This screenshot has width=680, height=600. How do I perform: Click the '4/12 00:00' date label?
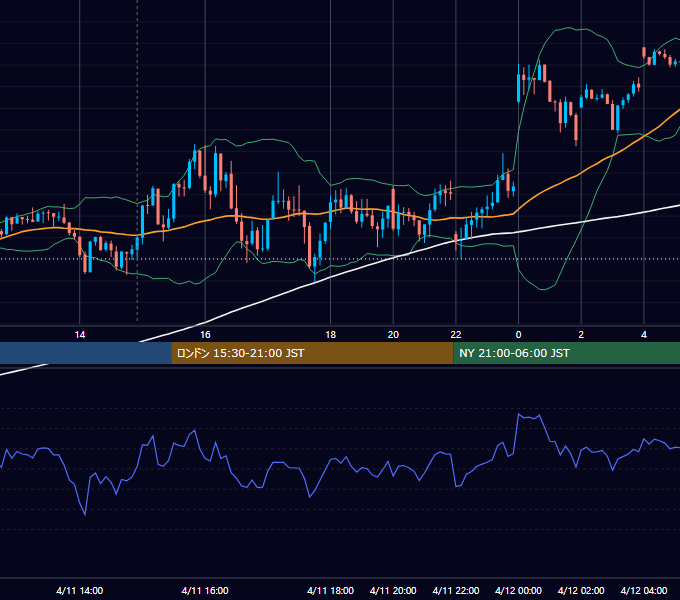(x=518, y=590)
